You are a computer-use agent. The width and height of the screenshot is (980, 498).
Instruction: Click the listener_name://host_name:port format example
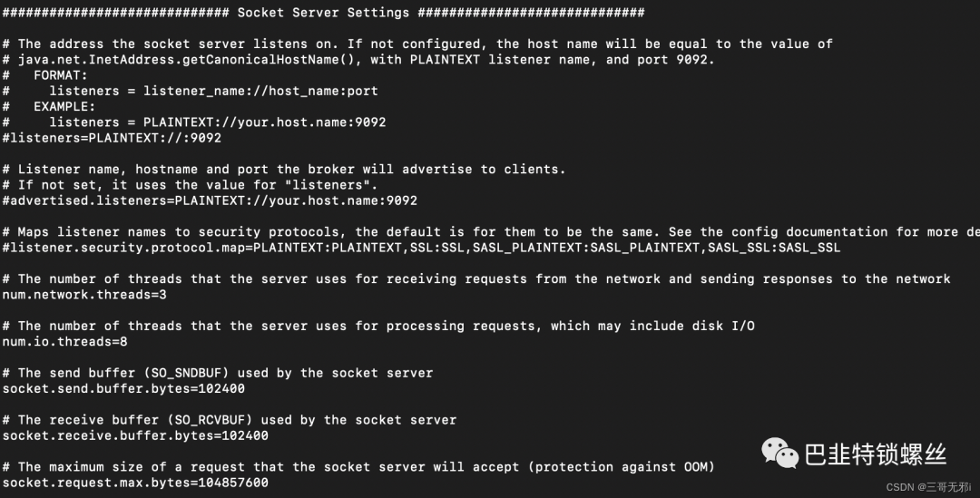[213, 91]
